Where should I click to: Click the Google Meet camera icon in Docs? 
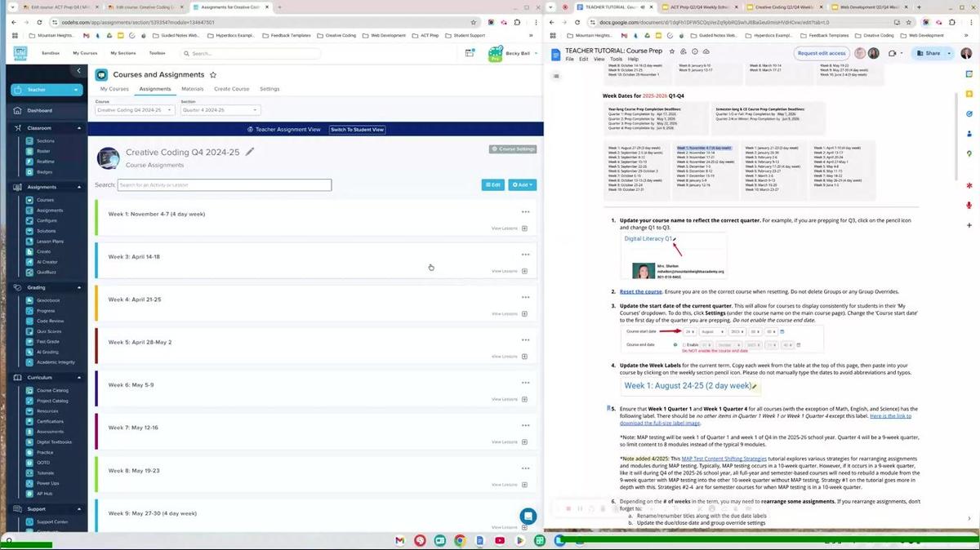click(894, 53)
